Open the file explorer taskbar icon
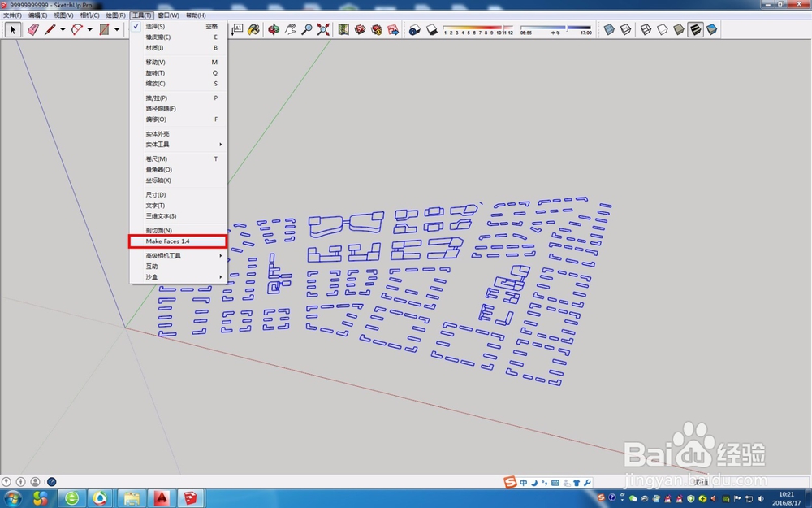This screenshot has height=508, width=812. click(132, 499)
